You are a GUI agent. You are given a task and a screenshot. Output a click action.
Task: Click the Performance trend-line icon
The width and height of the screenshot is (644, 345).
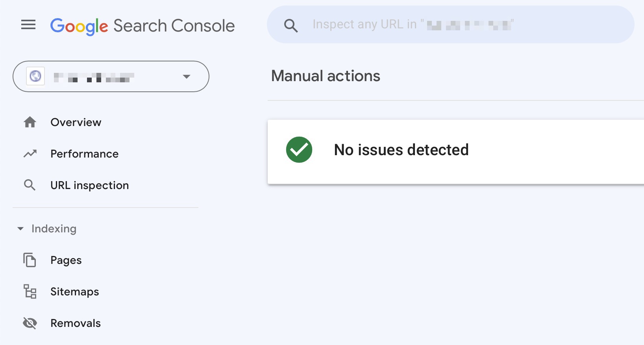click(30, 154)
